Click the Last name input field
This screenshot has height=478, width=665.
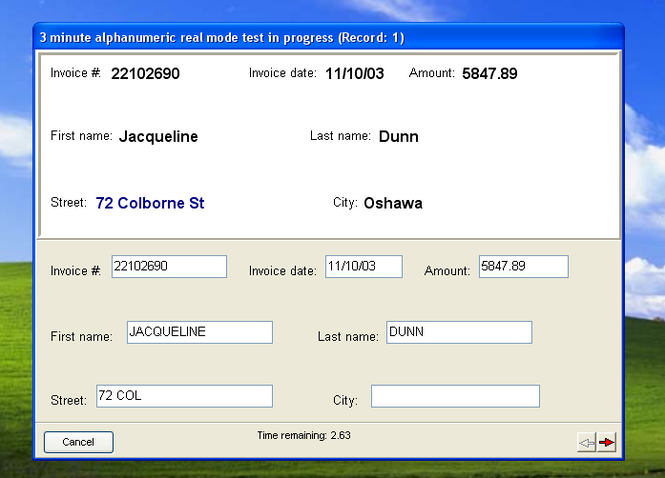click(x=459, y=332)
